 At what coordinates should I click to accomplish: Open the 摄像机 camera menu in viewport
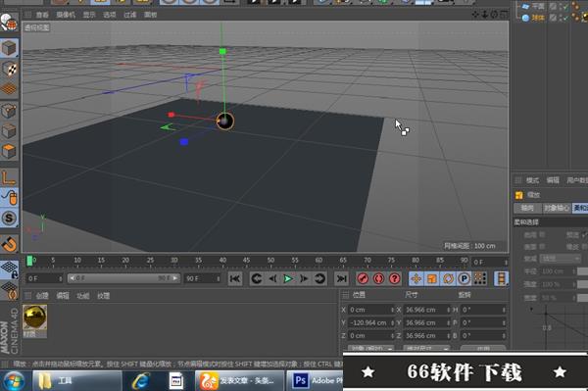click(66, 15)
